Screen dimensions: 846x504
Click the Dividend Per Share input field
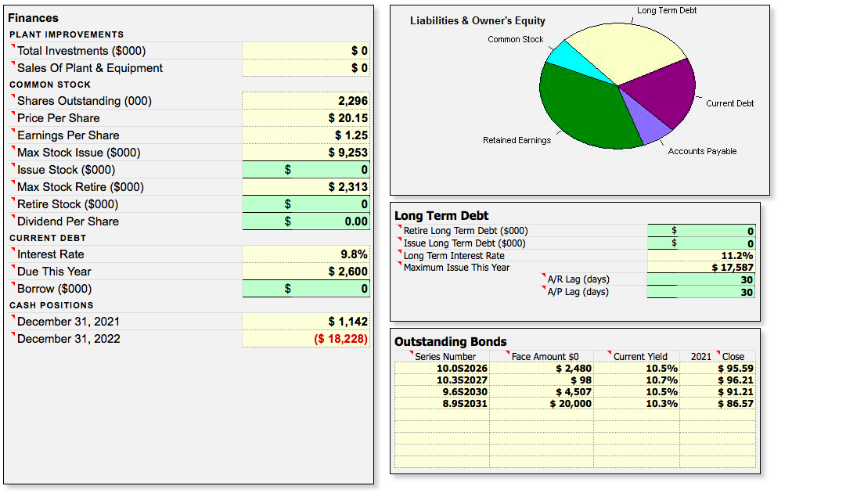(306, 221)
